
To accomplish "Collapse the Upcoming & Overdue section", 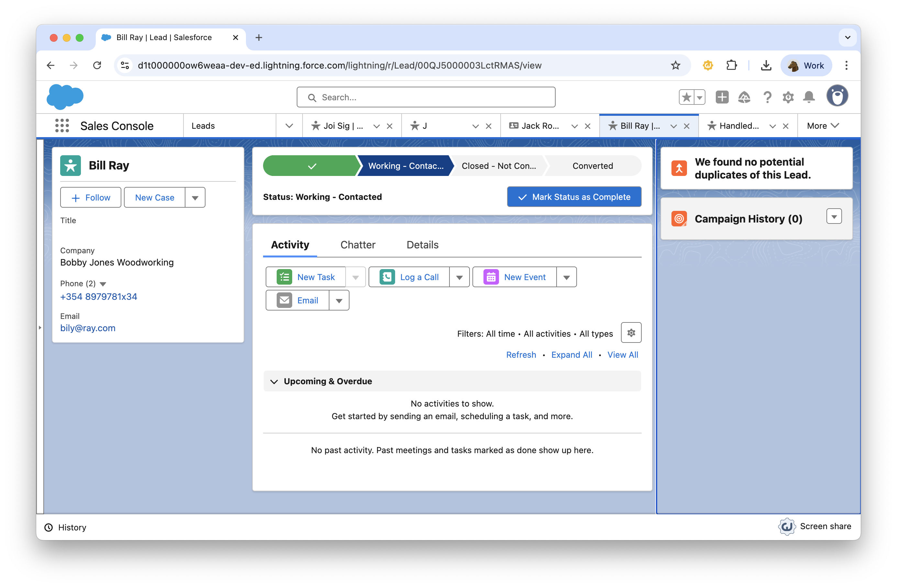I will coord(274,382).
